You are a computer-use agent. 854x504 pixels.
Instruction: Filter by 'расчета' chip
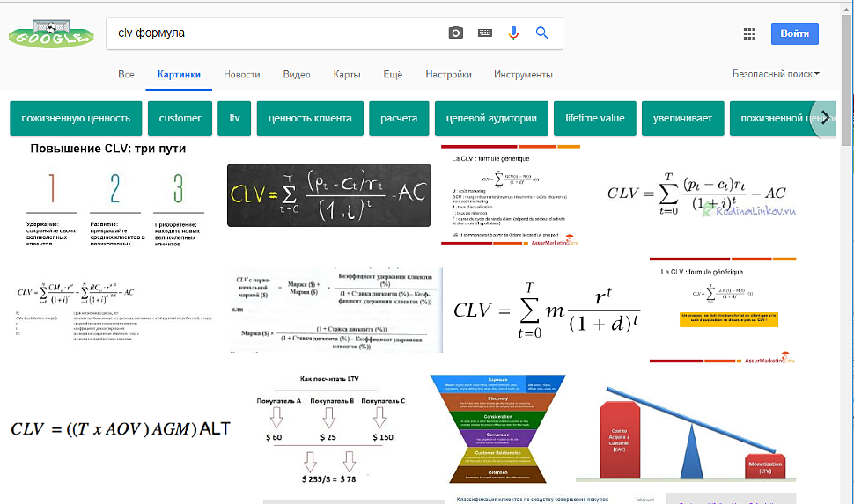coord(399,118)
